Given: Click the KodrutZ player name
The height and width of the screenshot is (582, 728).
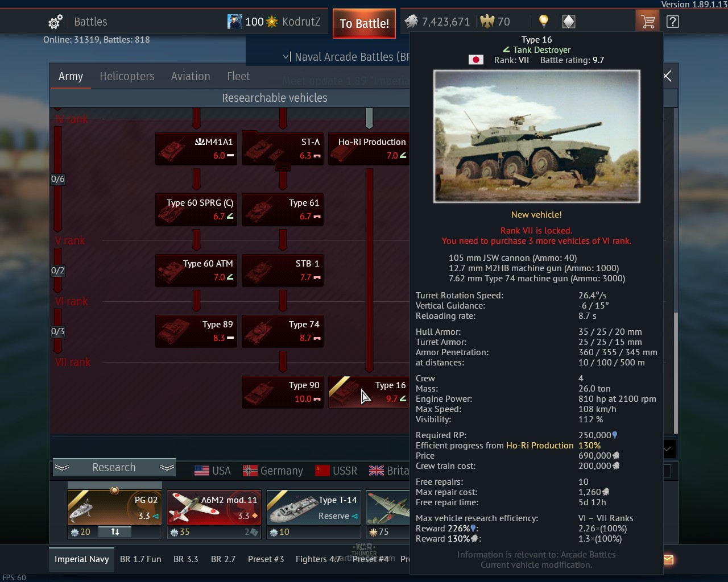Looking at the screenshot, I should pos(301,22).
